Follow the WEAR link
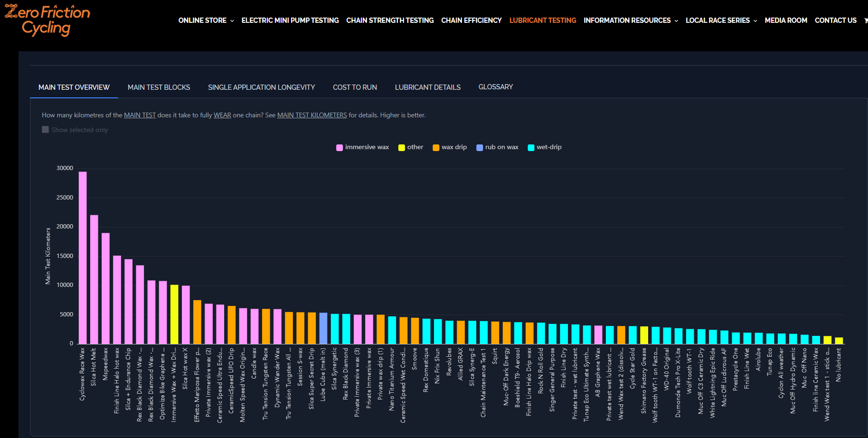 click(222, 115)
